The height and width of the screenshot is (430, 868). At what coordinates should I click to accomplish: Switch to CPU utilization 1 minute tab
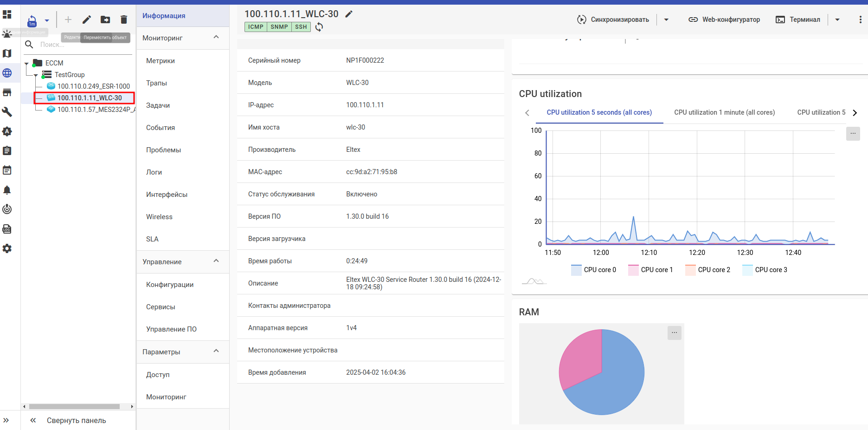724,112
